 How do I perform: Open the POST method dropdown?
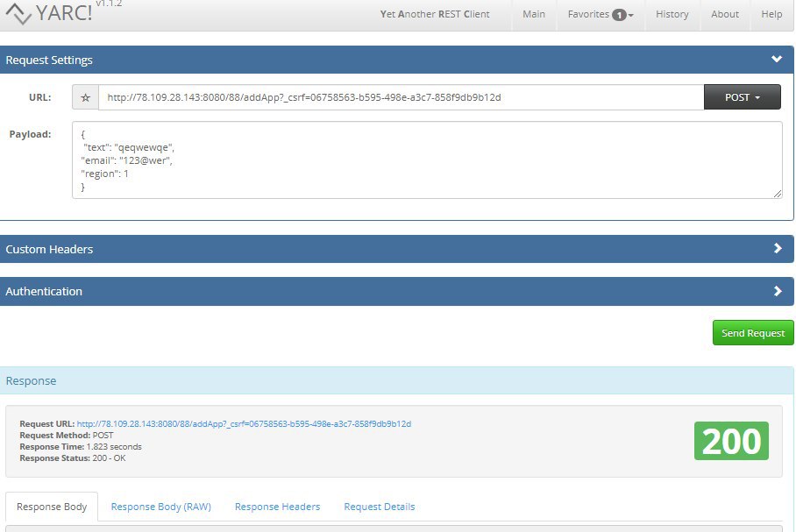[x=743, y=97]
